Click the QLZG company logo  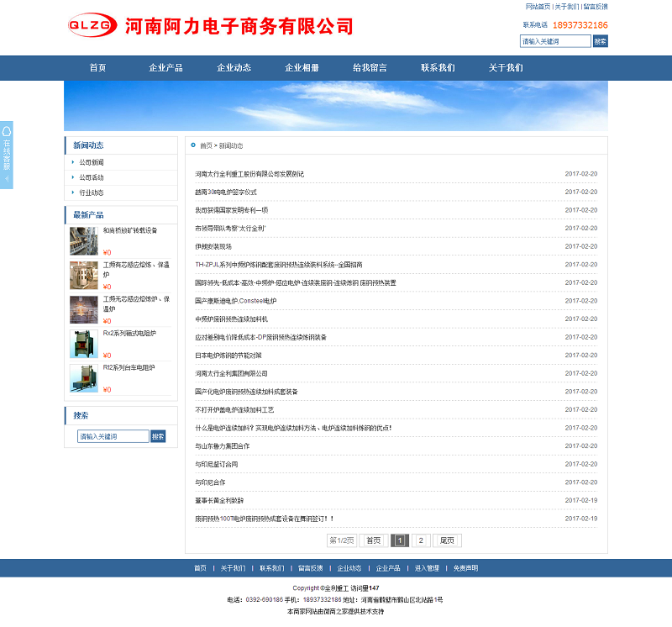92,26
